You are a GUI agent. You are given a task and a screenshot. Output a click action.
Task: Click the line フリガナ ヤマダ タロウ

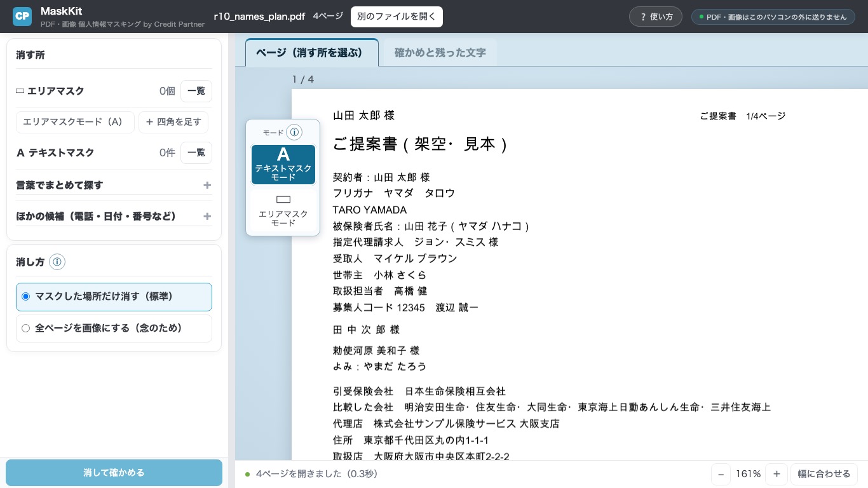[394, 193]
